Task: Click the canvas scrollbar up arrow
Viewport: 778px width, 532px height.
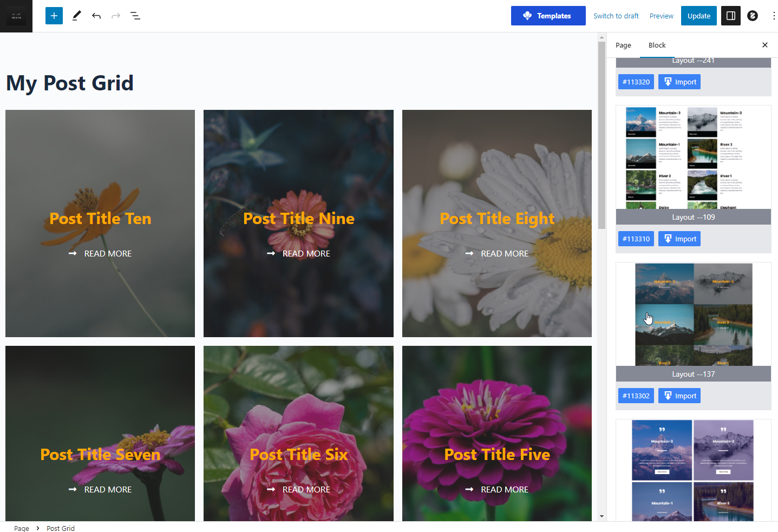Action: 602,37
